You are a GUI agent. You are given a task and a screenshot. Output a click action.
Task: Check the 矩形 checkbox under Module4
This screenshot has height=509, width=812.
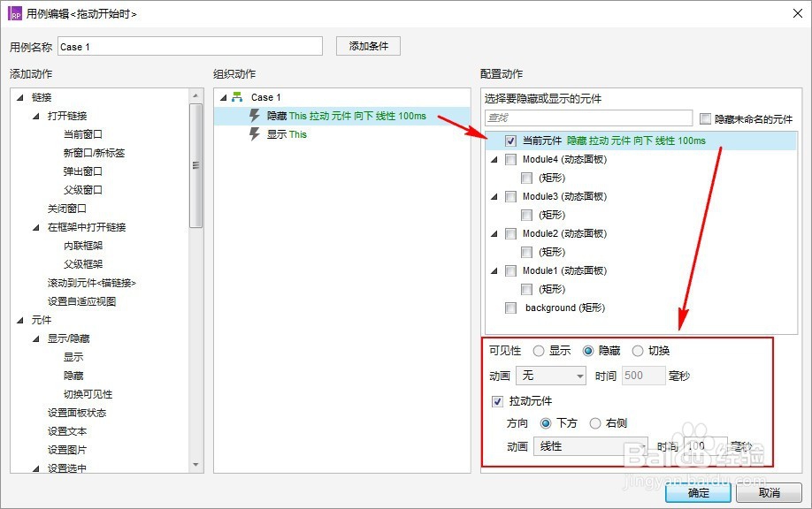pyautogui.click(x=526, y=178)
